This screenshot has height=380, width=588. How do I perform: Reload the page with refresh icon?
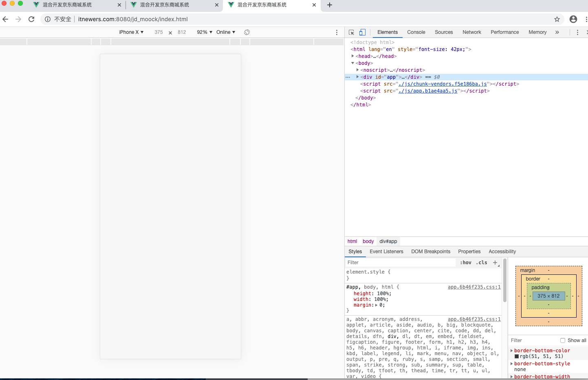[31, 19]
